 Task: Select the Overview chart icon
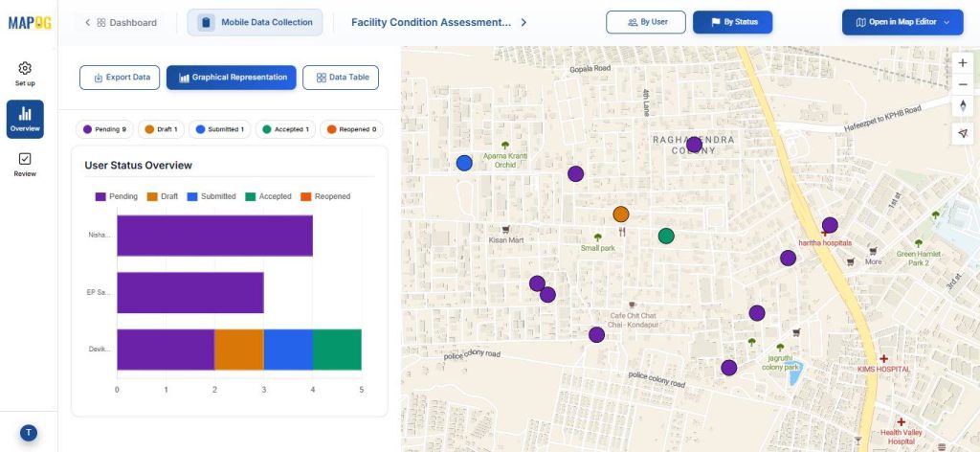point(25,114)
